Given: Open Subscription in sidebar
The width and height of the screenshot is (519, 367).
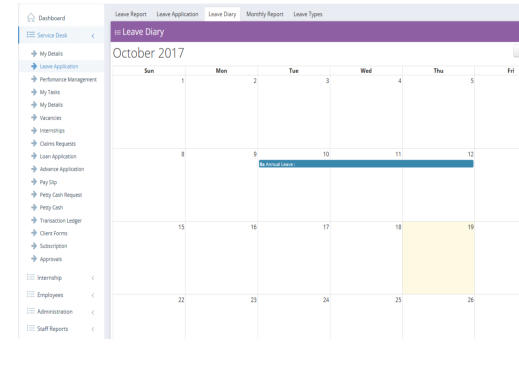Looking at the screenshot, I should [53, 246].
